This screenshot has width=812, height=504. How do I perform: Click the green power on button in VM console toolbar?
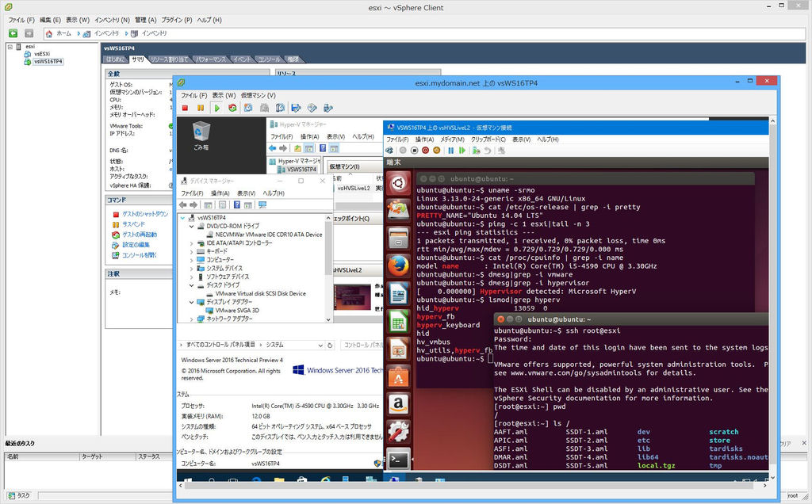[217, 108]
